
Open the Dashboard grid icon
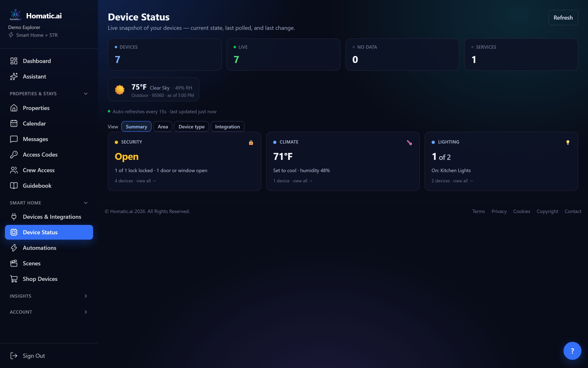[x=14, y=61]
